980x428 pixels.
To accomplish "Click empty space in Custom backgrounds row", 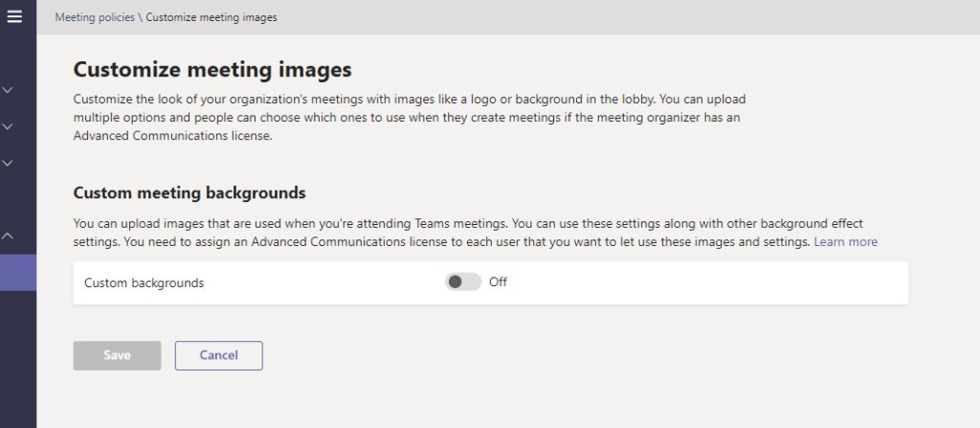I will coord(708,283).
